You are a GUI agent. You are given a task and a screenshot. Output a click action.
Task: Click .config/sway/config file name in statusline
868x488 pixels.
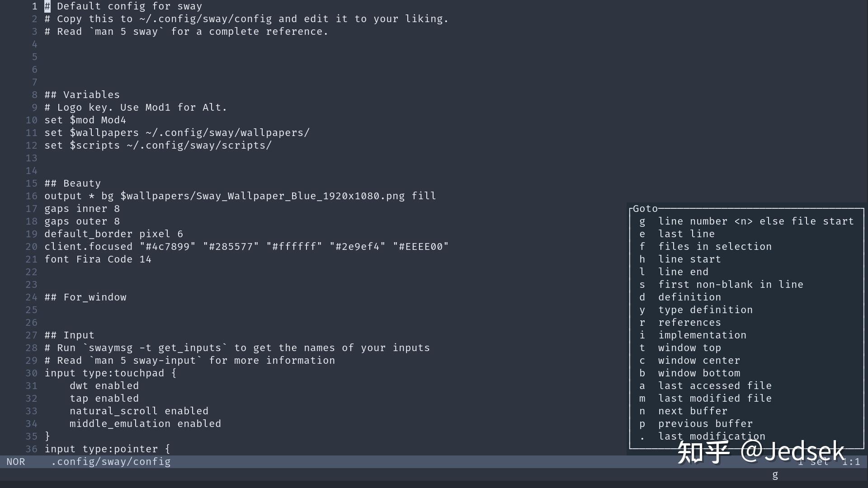pyautogui.click(x=111, y=462)
